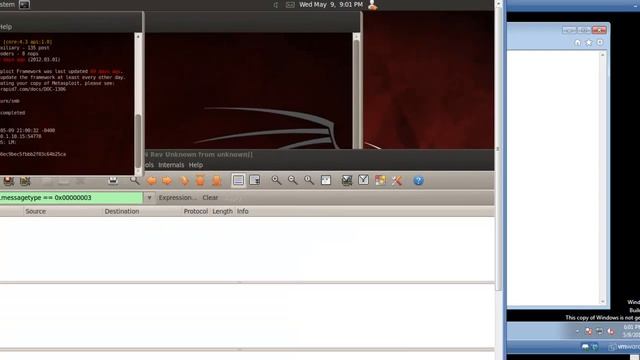
Task: Show hidden Windows tray icons arrow
Action: [x=577, y=331]
